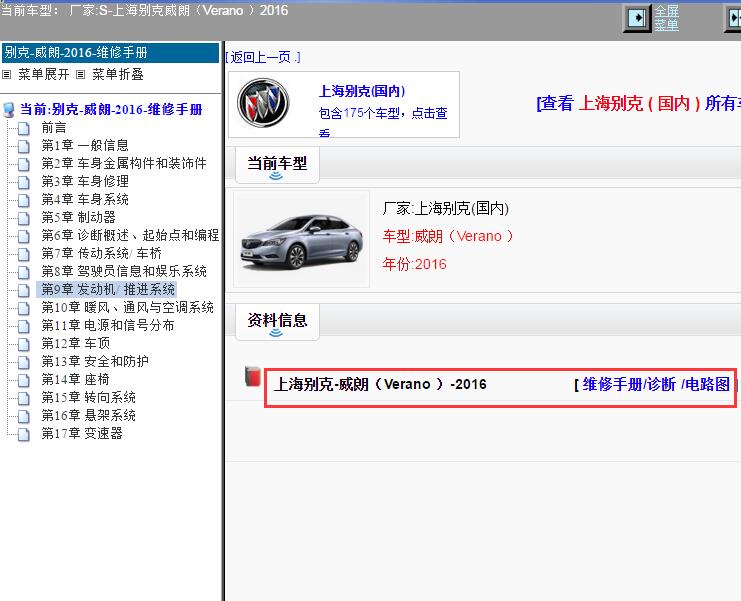Click page icon beside 第6章
741x601 pixels.
24,236
